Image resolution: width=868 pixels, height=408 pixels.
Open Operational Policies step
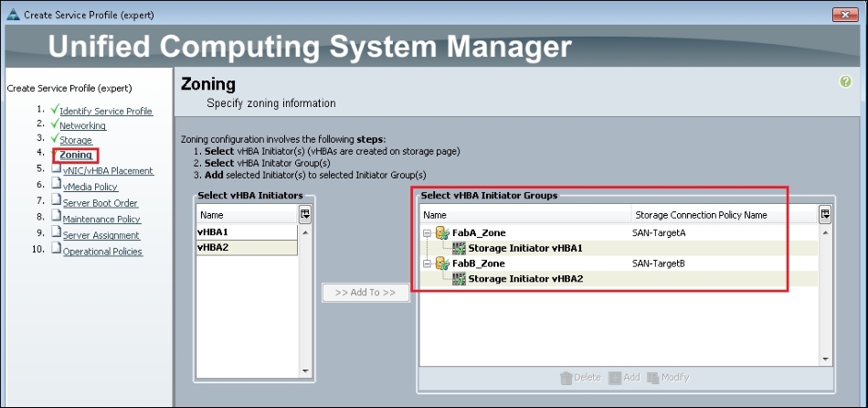point(102,252)
